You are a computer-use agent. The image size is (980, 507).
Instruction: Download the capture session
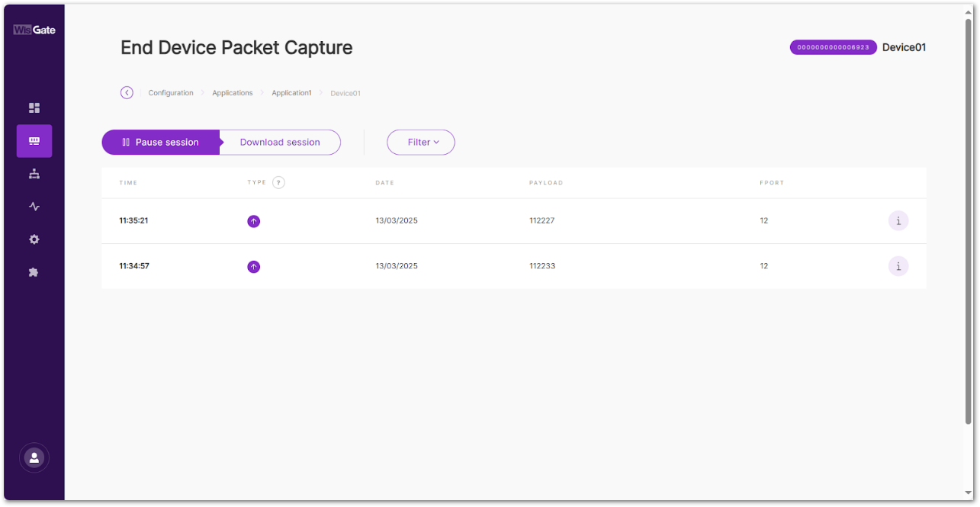click(x=280, y=142)
